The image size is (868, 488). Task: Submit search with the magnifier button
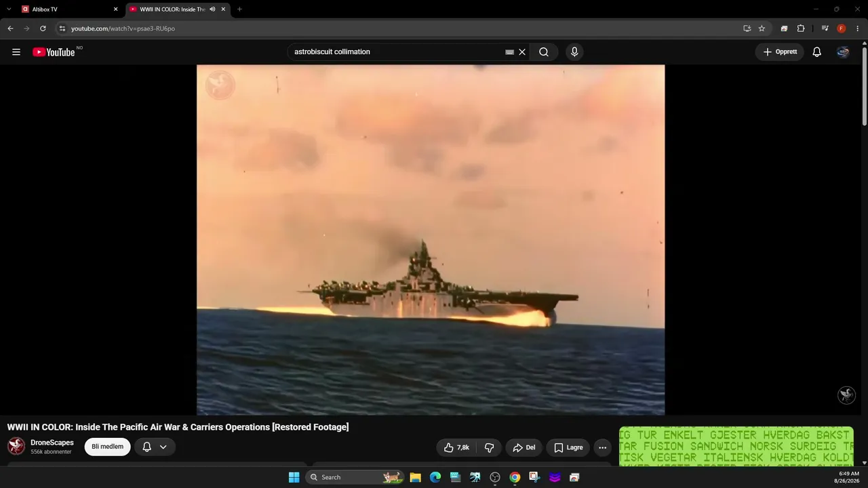tap(544, 52)
